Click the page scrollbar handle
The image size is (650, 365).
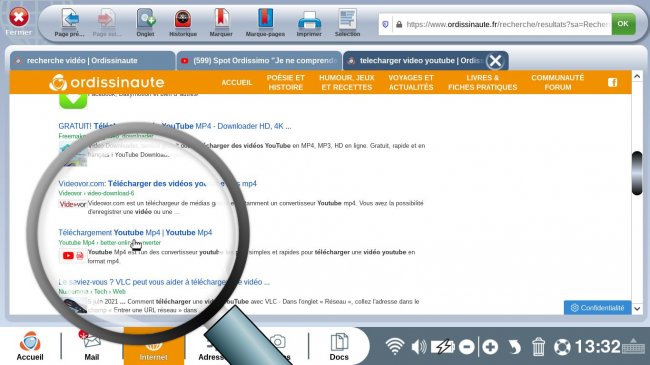tap(637, 173)
